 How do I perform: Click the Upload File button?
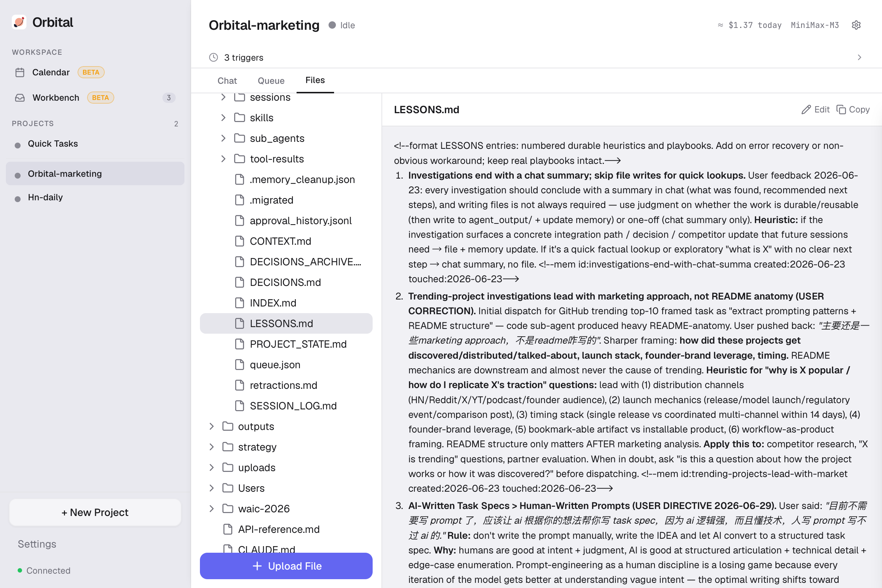(286, 566)
